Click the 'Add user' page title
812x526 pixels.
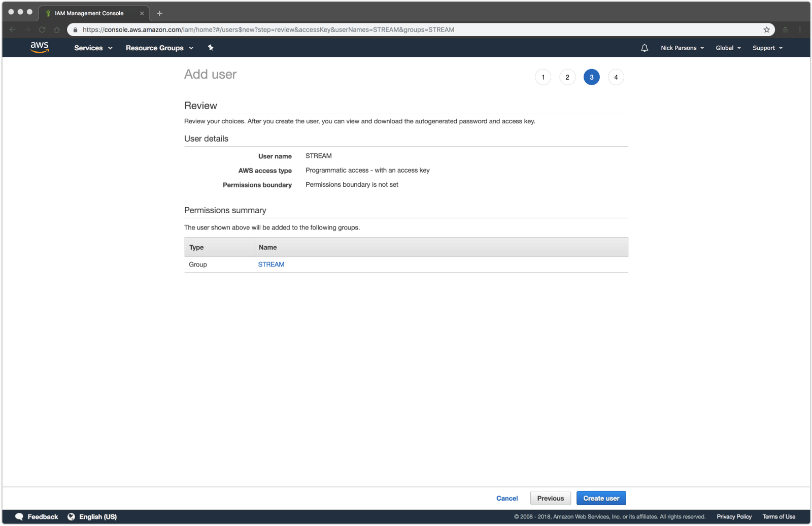pos(210,74)
